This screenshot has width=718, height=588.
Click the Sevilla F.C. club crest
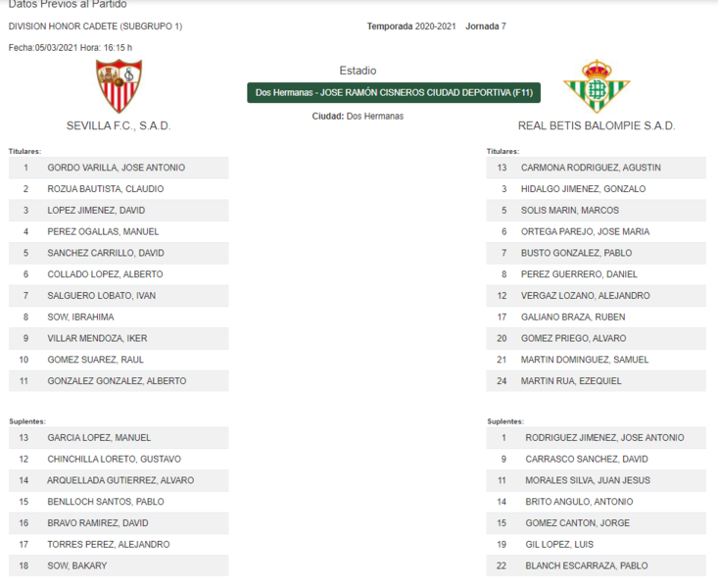click(120, 86)
